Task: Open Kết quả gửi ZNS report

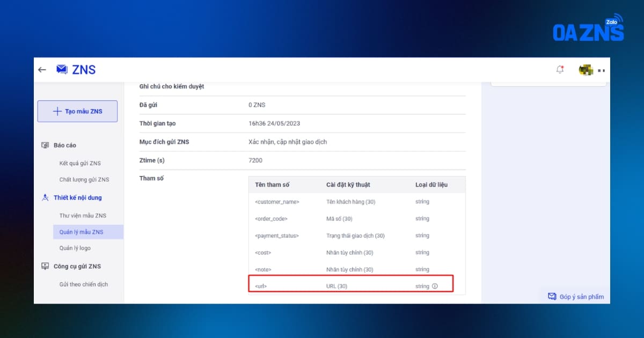Action: pyautogui.click(x=80, y=163)
